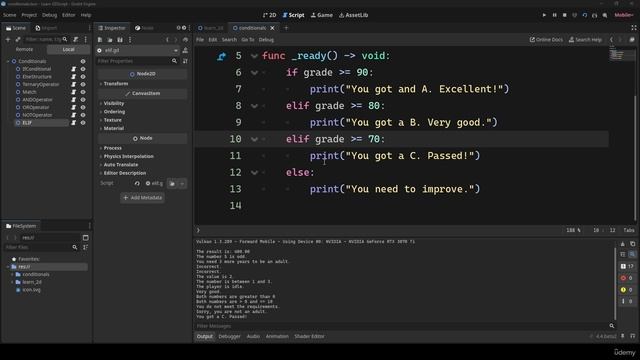
Task: Open the Debug menu in top bar
Action: 49,15
